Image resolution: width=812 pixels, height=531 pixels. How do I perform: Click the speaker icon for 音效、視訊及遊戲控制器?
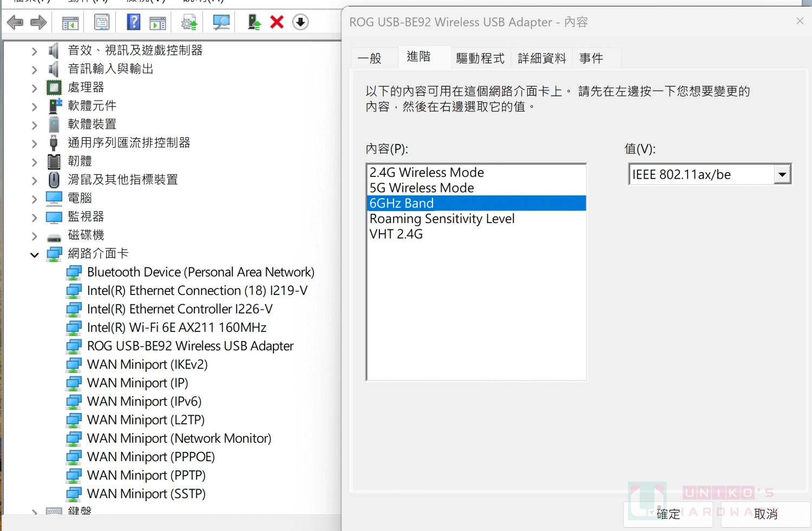(54, 51)
